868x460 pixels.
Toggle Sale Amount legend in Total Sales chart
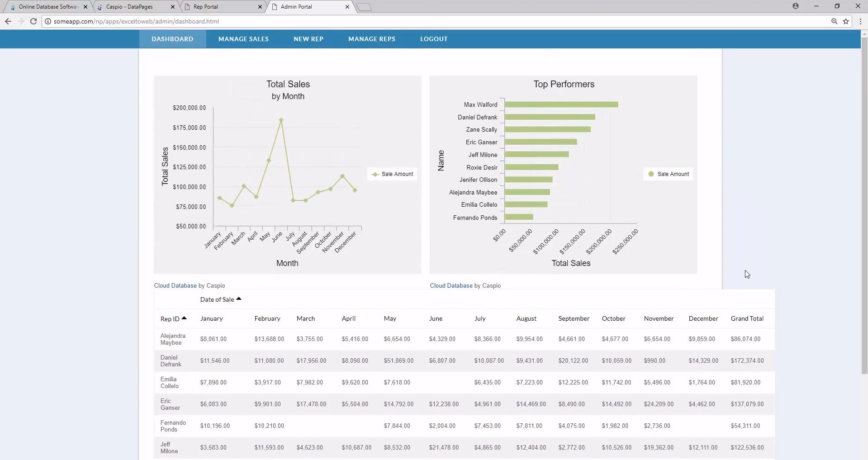392,174
